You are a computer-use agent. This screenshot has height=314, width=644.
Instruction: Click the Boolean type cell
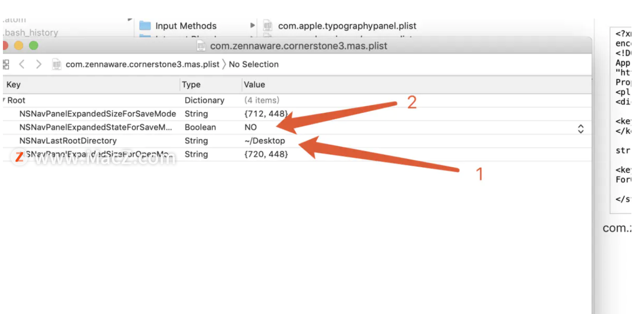point(200,127)
